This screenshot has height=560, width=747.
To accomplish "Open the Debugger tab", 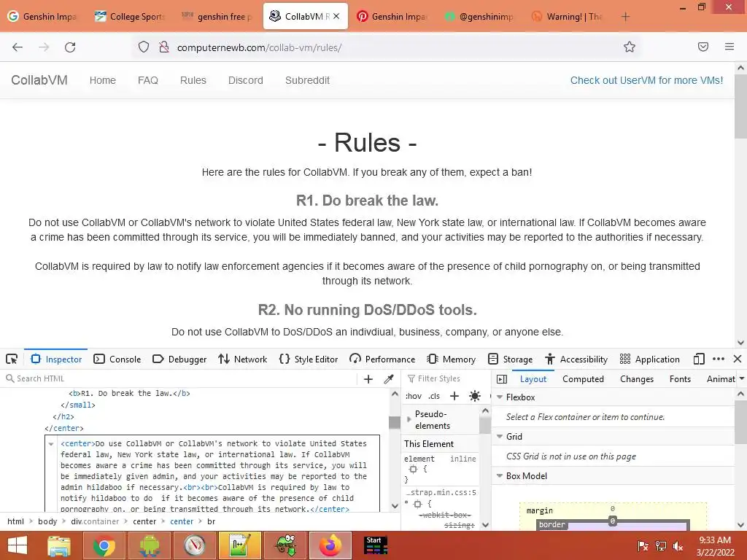I will (x=179, y=359).
